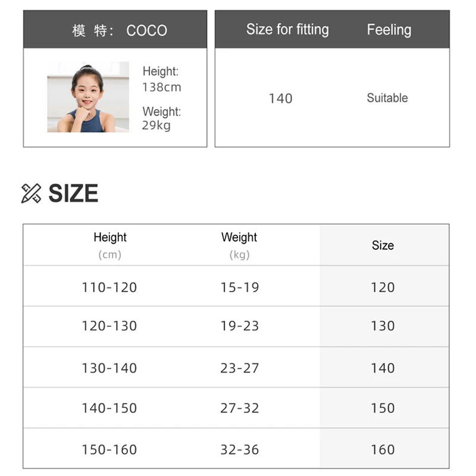Select the 32-36 weight cell
The height and width of the screenshot is (476, 476).
click(240, 450)
